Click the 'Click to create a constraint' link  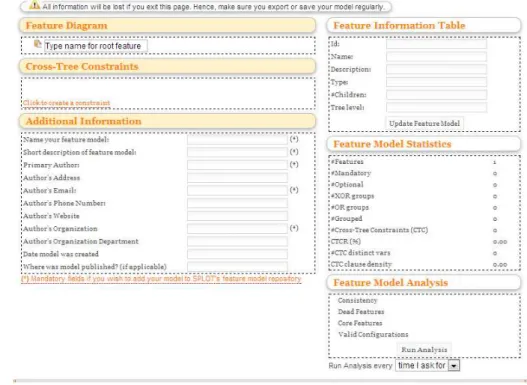67,103
